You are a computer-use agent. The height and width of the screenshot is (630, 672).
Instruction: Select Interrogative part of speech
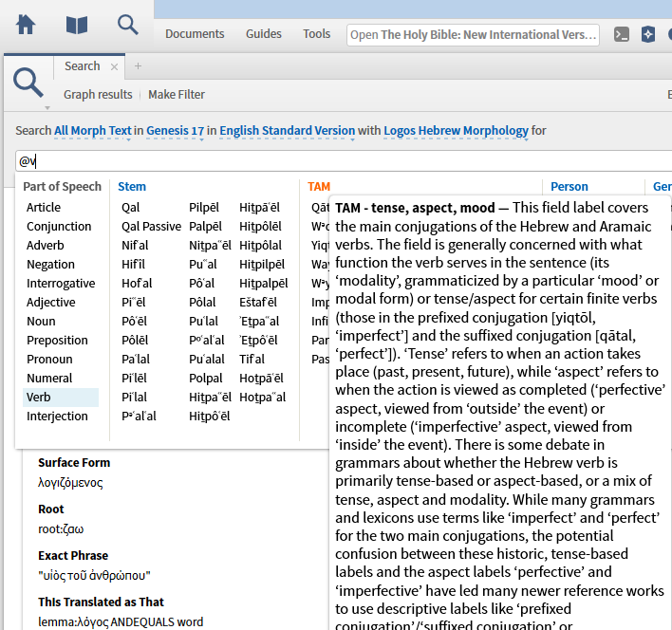tap(61, 283)
